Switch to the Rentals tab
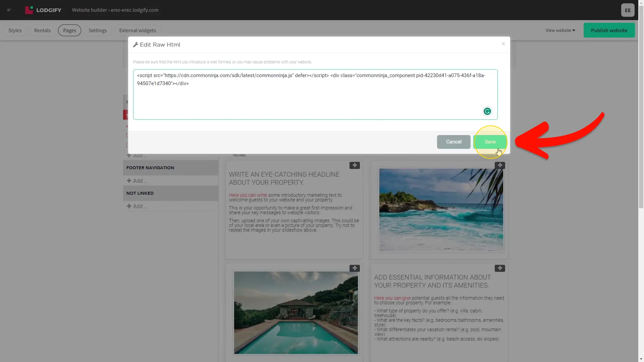Viewport: 644px width, 362px height. (x=42, y=30)
